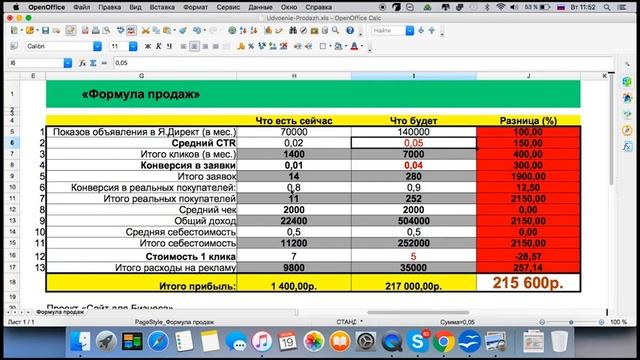Click the Format Paintbrush icon
640x360 pixels.
coord(182,31)
